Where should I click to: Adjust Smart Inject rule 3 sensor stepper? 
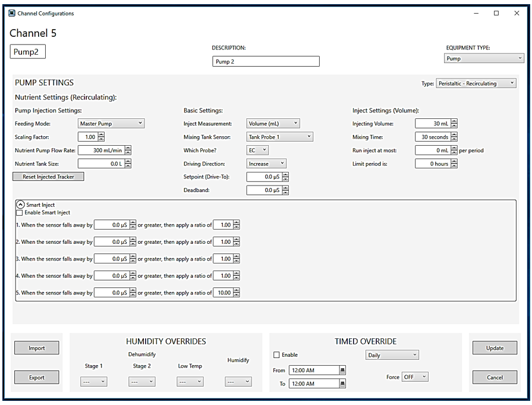click(x=133, y=259)
